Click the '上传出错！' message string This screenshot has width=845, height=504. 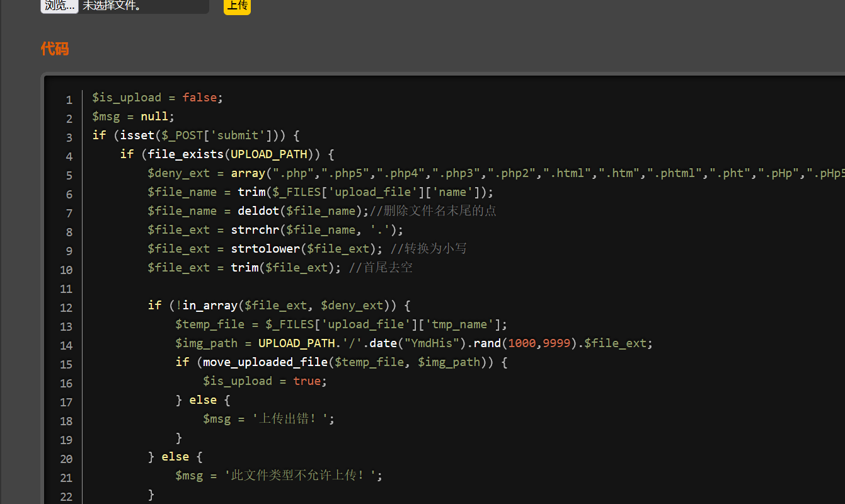tap(290, 419)
